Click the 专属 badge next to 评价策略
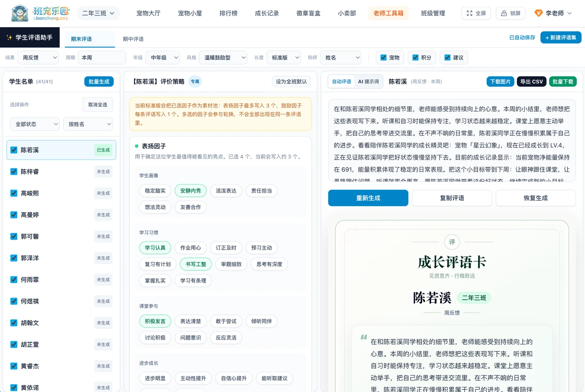 pos(195,81)
